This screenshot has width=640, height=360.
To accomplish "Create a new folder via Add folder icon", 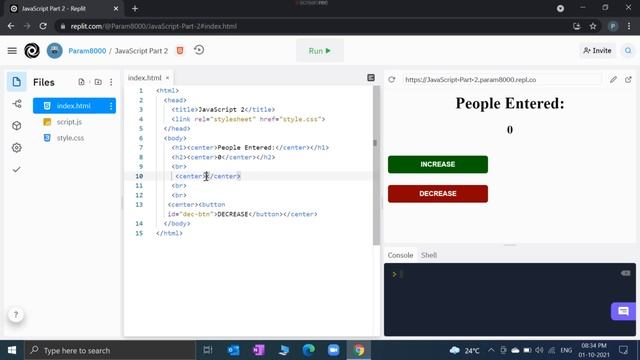I will (98, 82).
